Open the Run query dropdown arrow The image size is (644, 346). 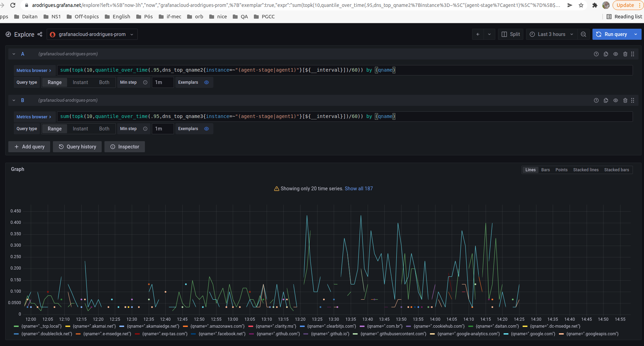click(x=636, y=34)
